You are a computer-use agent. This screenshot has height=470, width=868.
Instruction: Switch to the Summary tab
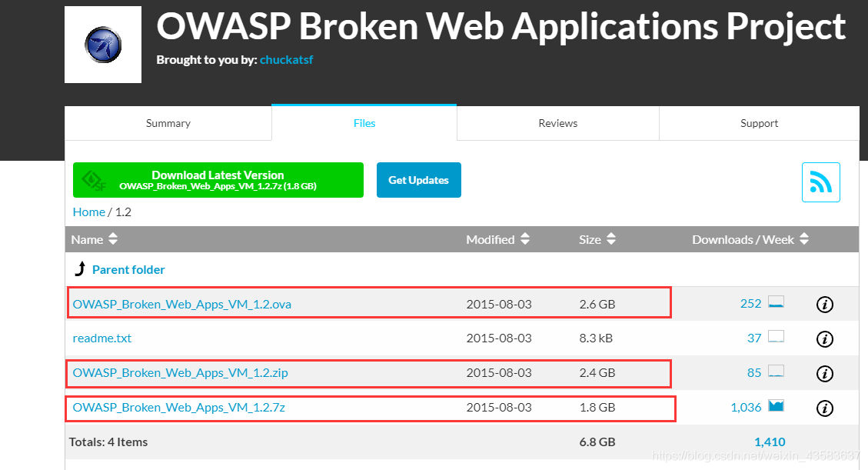(x=168, y=123)
